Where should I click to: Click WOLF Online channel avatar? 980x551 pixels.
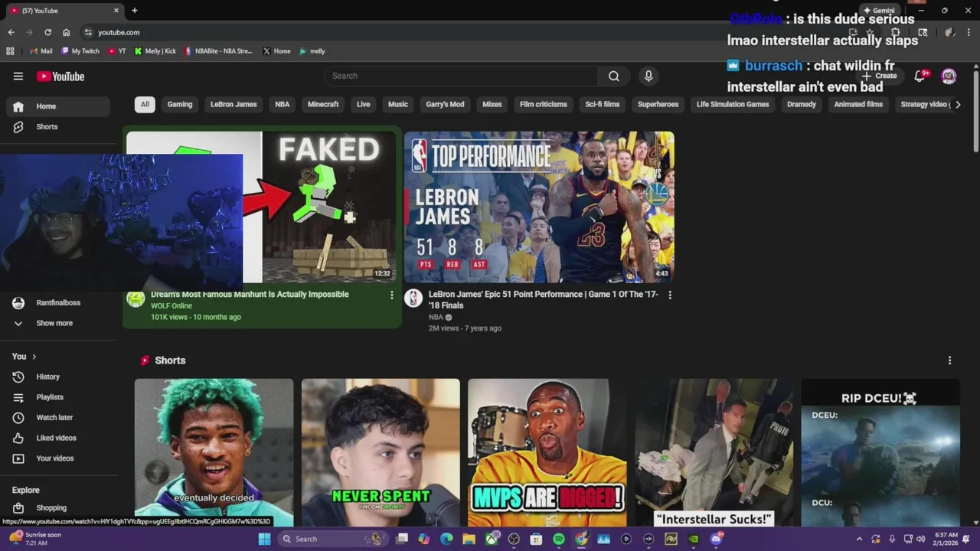[x=136, y=298]
